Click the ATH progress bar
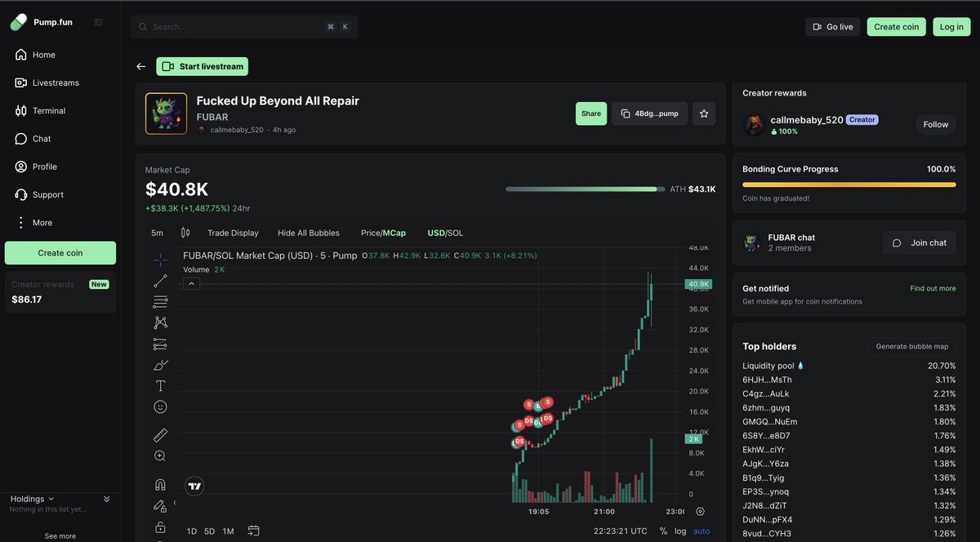 pos(585,189)
